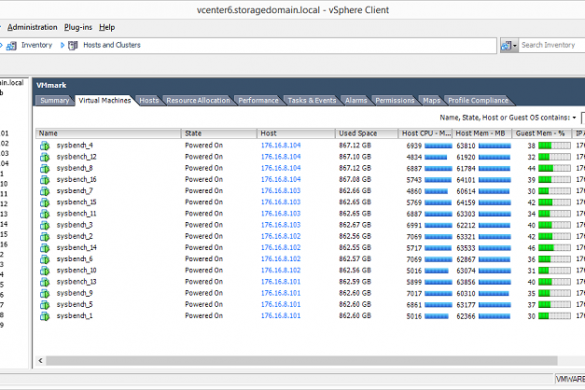Sort by the Guest Mem - % header

tap(542, 133)
